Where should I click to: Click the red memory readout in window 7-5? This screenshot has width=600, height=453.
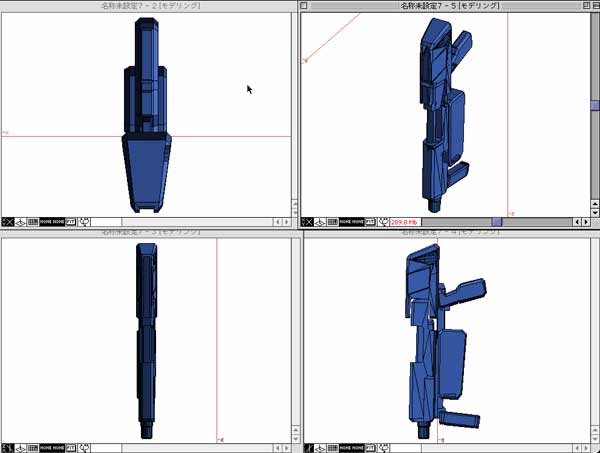click(x=405, y=222)
